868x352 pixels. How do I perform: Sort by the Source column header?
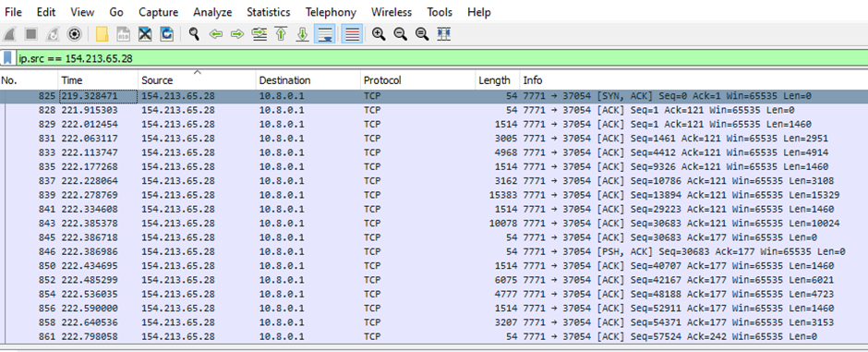[x=197, y=80]
